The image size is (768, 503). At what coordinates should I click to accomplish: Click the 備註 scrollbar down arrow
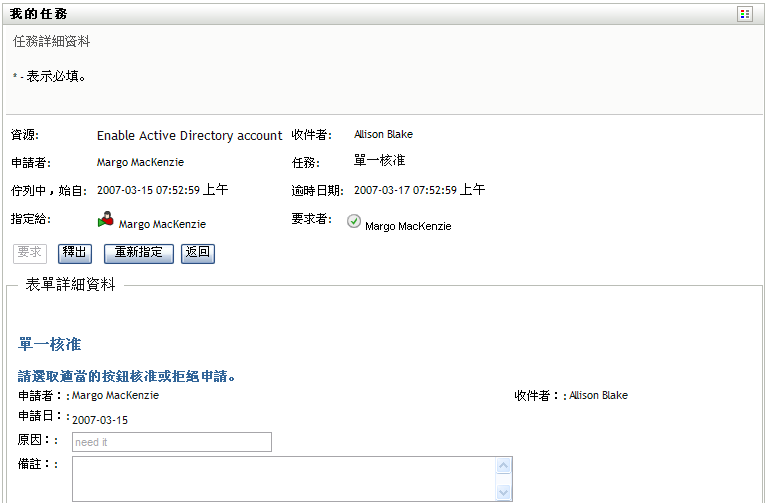[x=504, y=492]
